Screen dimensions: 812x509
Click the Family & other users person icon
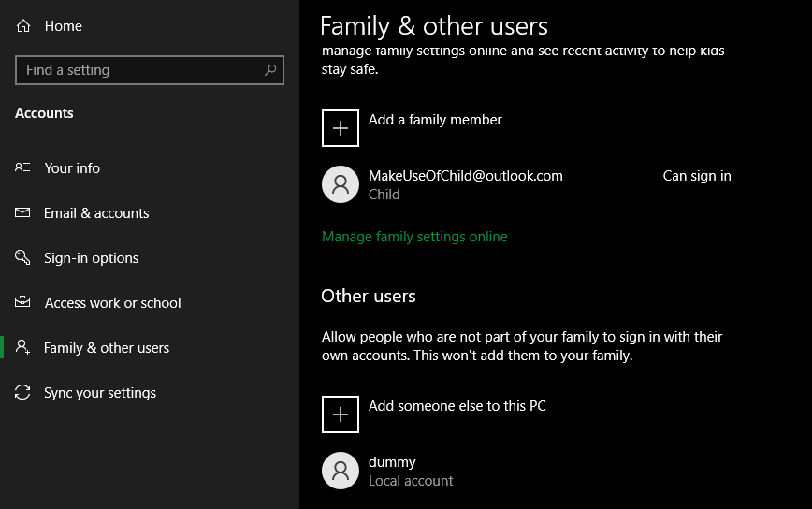pyautogui.click(x=22, y=347)
